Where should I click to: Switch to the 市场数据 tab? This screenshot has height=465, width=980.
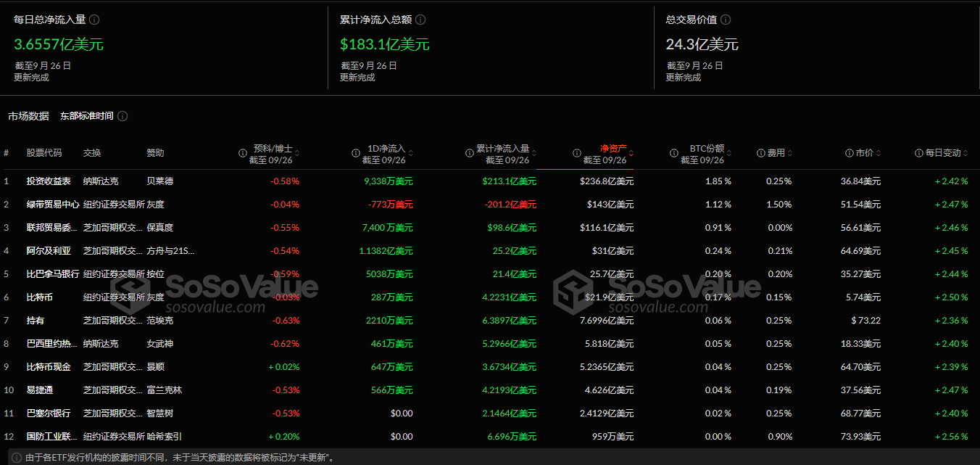point(29,116)
